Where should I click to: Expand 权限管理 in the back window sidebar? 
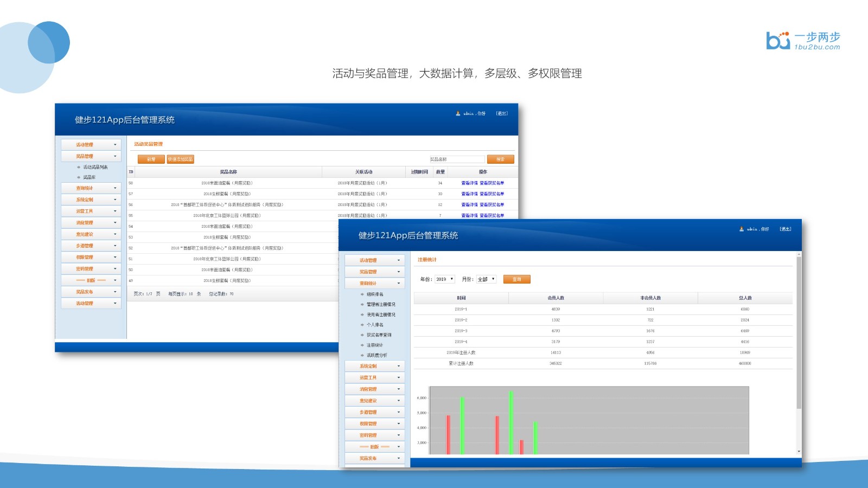click(x=91, y=257)
